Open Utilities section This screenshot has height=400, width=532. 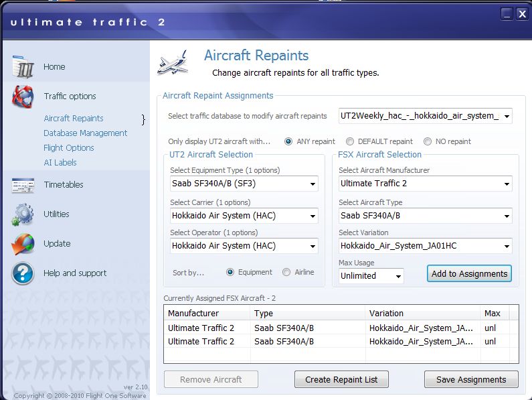click(56, 214)
